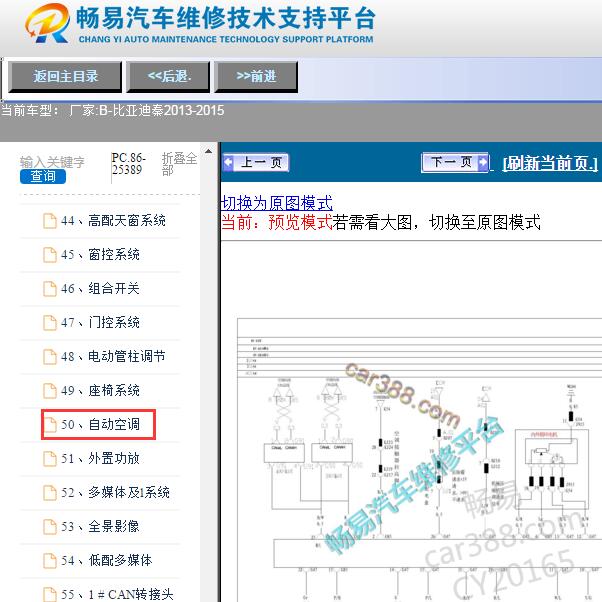Click document icon beside 51、外置功放
Image resolution: width=602 pixels, height=602 pixels.
pos(50,458)
